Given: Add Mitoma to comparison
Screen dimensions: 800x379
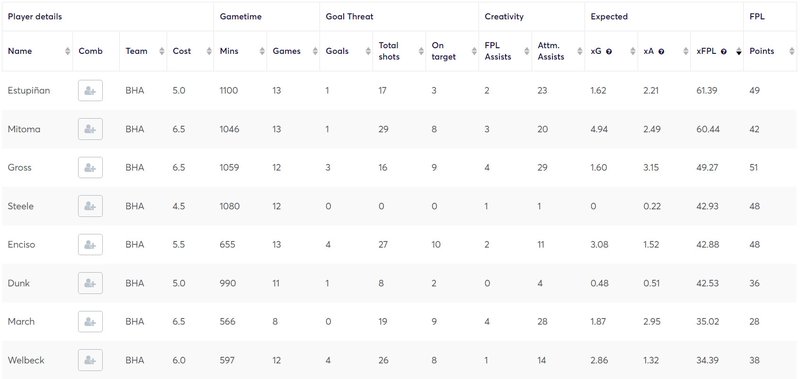Looking at the screenshot, I should pos(90,129).
